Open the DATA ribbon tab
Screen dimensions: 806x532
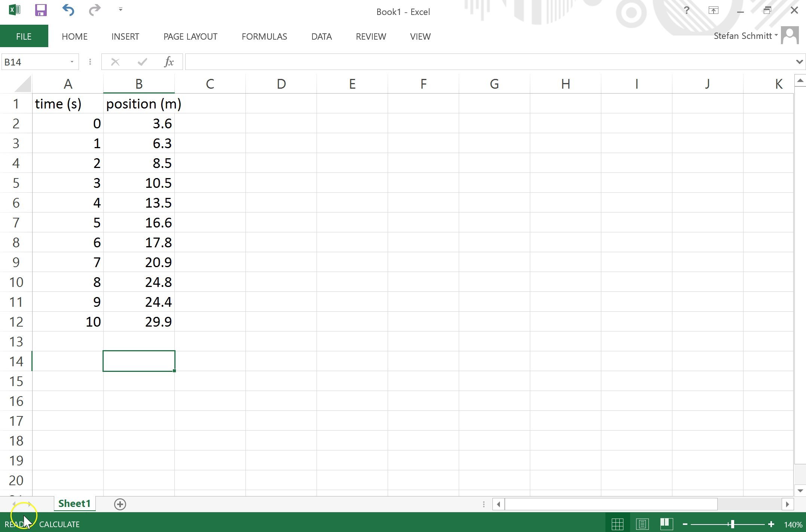point(321,36)
